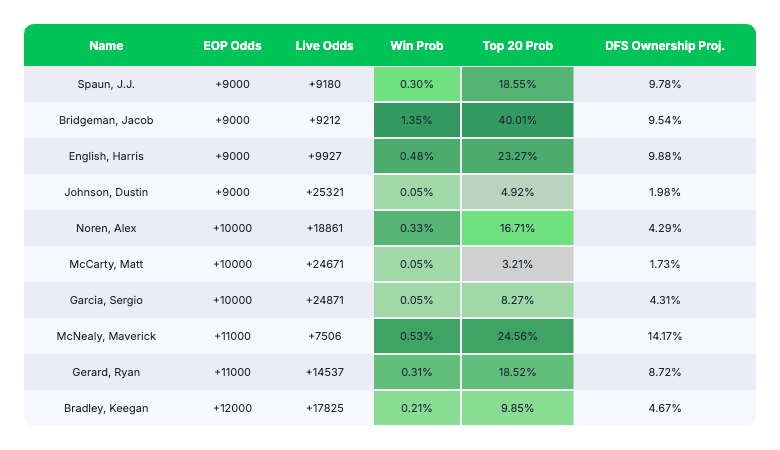
Task: Click McCarty, Matt name cell
Action: 106,264
